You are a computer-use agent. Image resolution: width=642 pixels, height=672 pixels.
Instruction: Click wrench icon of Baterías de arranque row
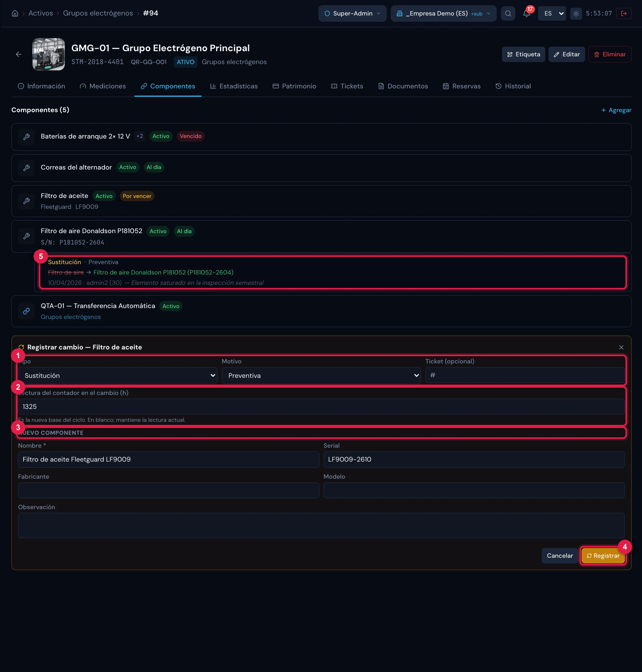tap(26, 137)
